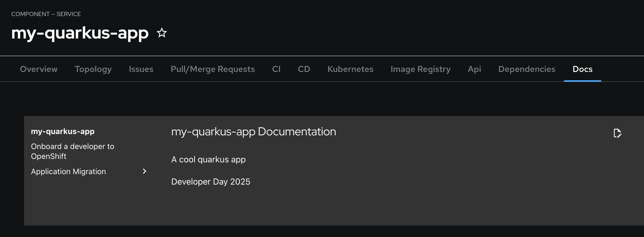Open the Issues tab

[x=141, y=69]
